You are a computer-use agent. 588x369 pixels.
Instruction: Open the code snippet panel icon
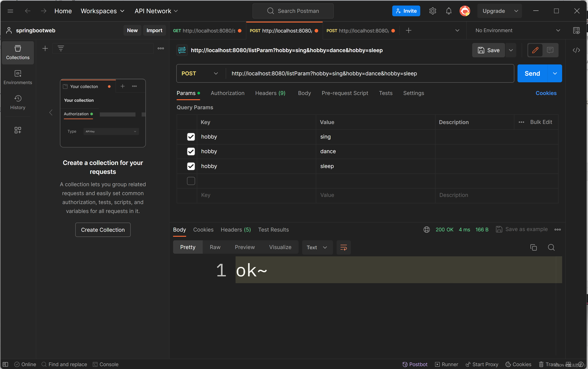click(576, 50)
